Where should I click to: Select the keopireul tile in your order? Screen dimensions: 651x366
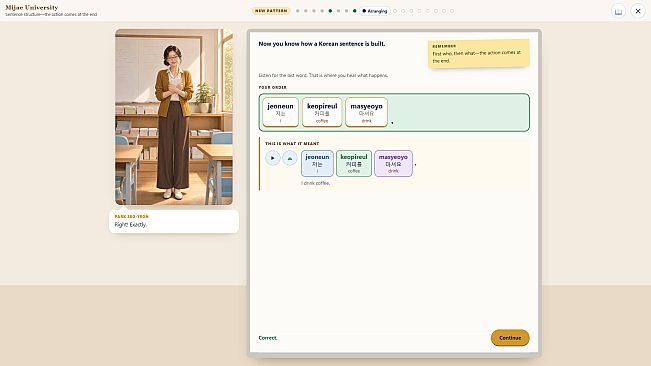click(322, 112)
